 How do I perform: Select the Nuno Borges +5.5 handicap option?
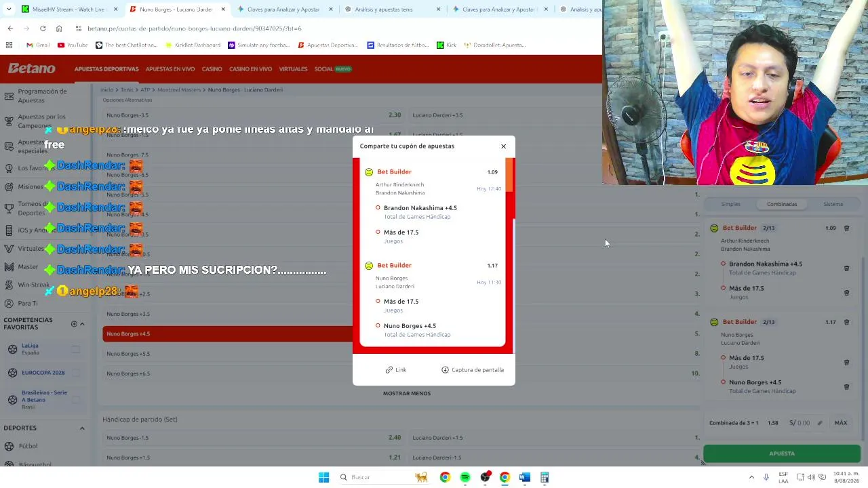pos(253,354)
